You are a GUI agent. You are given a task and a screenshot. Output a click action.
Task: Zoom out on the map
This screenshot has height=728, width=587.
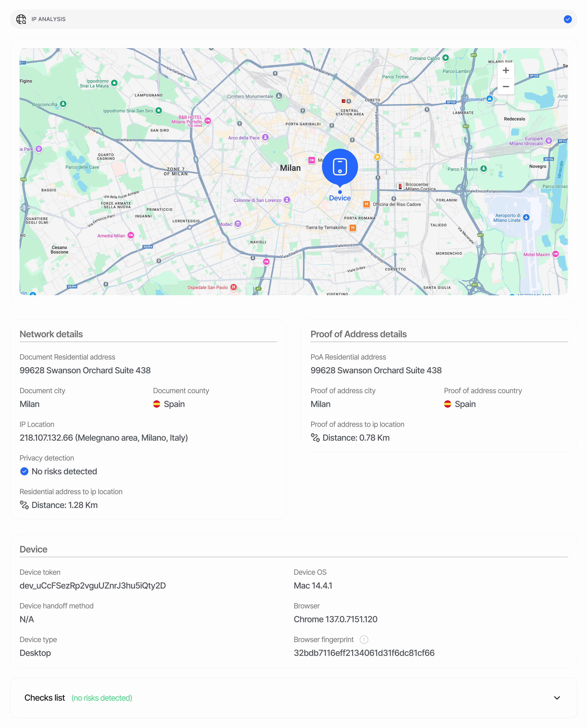coord(505,87)
